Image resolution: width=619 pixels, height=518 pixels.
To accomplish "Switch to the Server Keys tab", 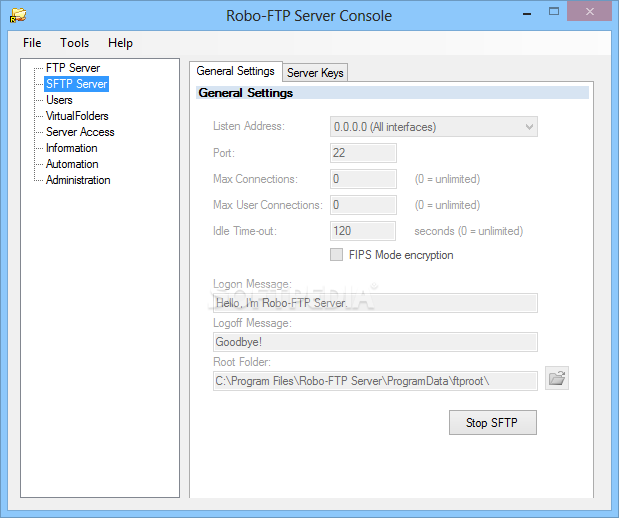I will click(315, 73).
